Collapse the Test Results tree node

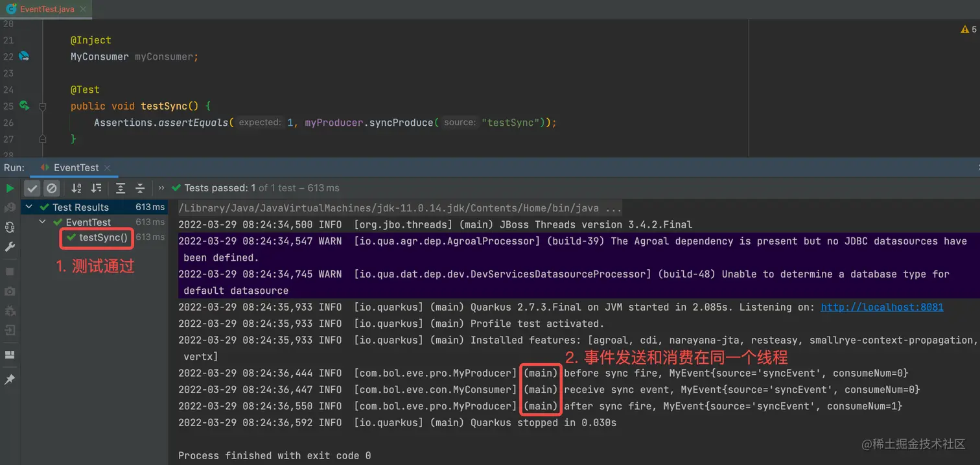click(29, 207)
